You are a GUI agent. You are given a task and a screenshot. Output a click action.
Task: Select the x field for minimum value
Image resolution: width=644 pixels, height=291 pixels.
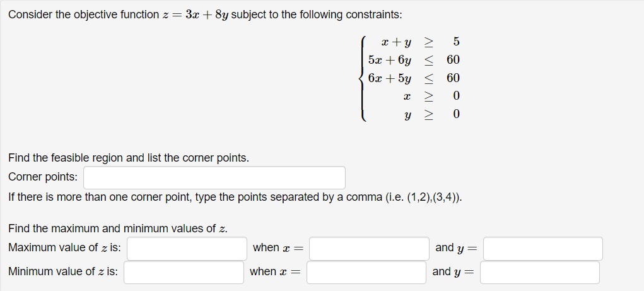(x=366, y=273)
